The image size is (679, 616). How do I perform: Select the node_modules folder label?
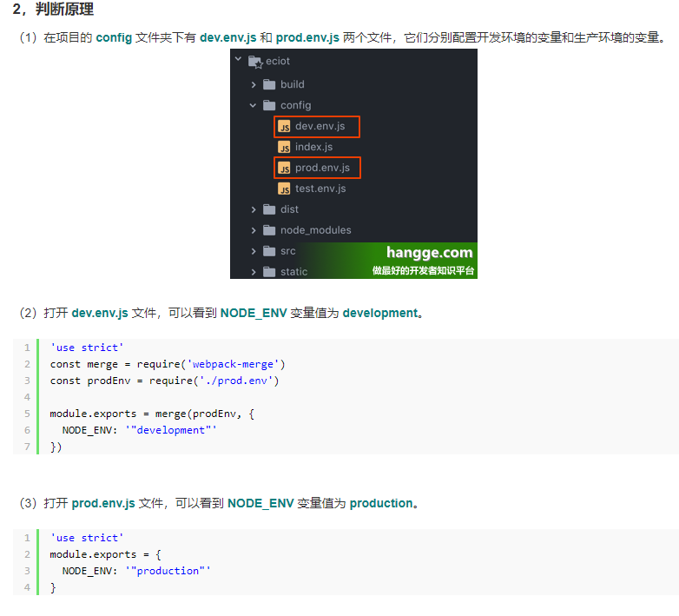point(316,230)
